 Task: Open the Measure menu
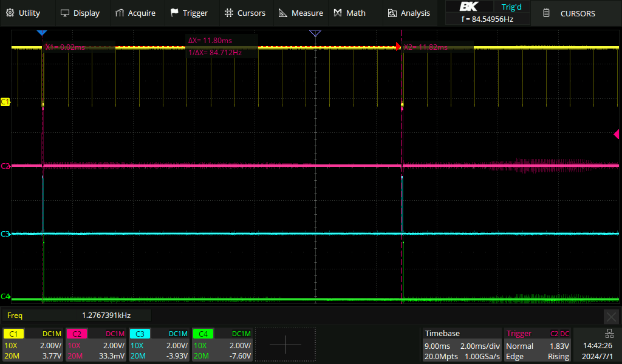pos(301,13)
